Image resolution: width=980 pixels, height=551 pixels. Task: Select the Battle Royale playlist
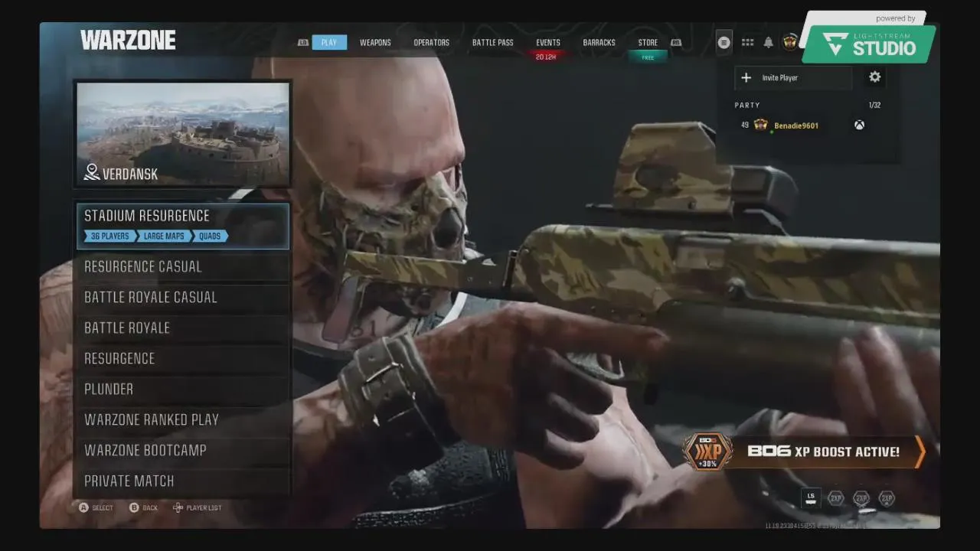tap(182, 328)
